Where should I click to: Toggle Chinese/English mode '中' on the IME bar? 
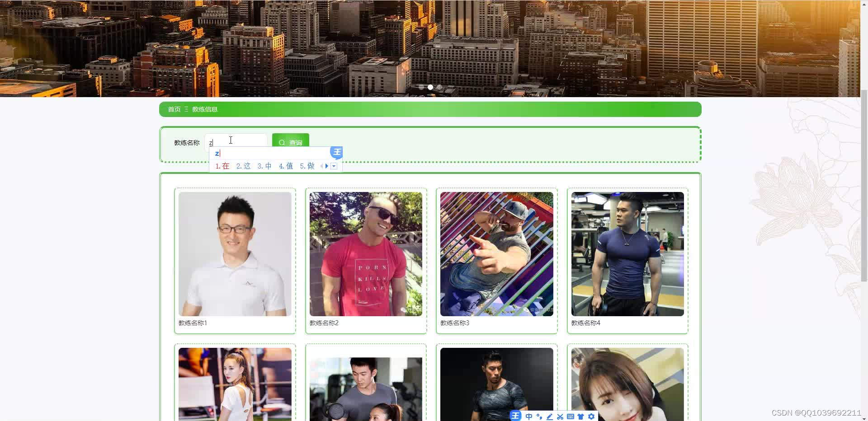point(528,416)
